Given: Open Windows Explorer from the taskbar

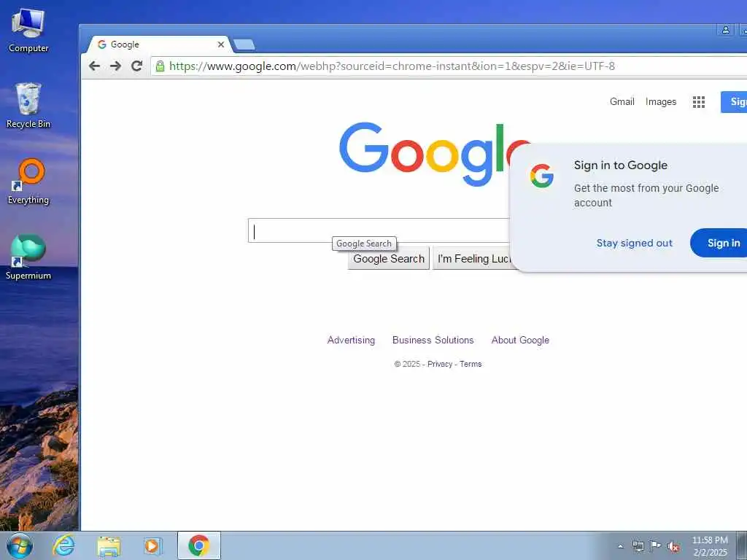Looking at the screenshot, I should pyautogui.click(x=109, y=545).
